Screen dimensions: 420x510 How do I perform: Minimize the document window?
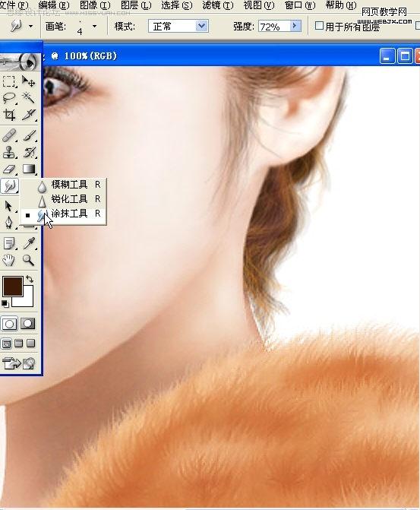click(387, 56)
